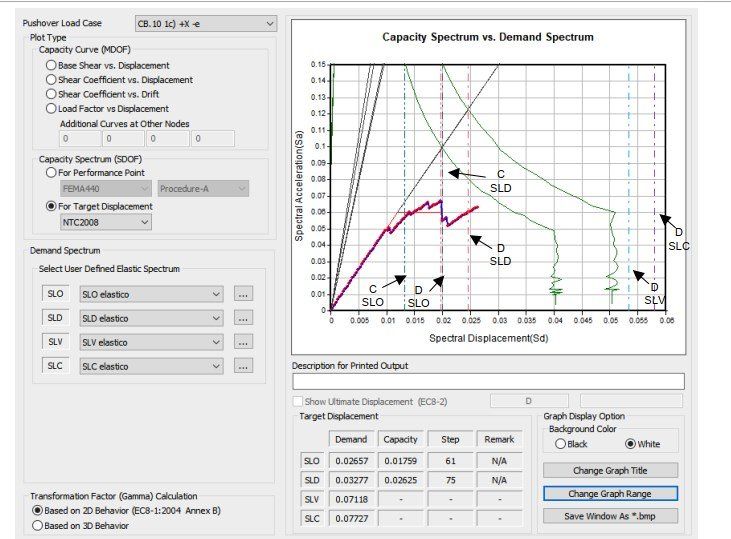Click the ellipsis button for SLV spectrum
731x539 pixels.
pos(243,342)
